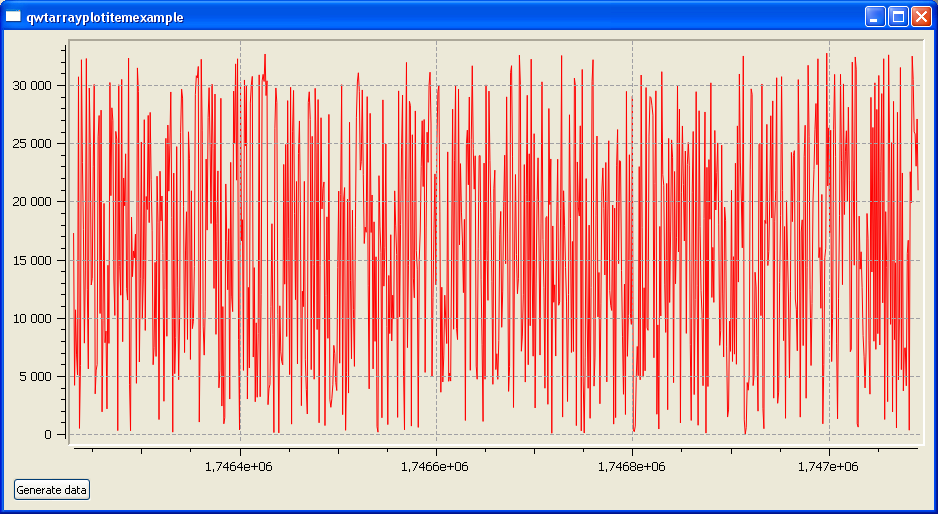Maximize the qwtarrayplotitemexample window

[897, 17]
